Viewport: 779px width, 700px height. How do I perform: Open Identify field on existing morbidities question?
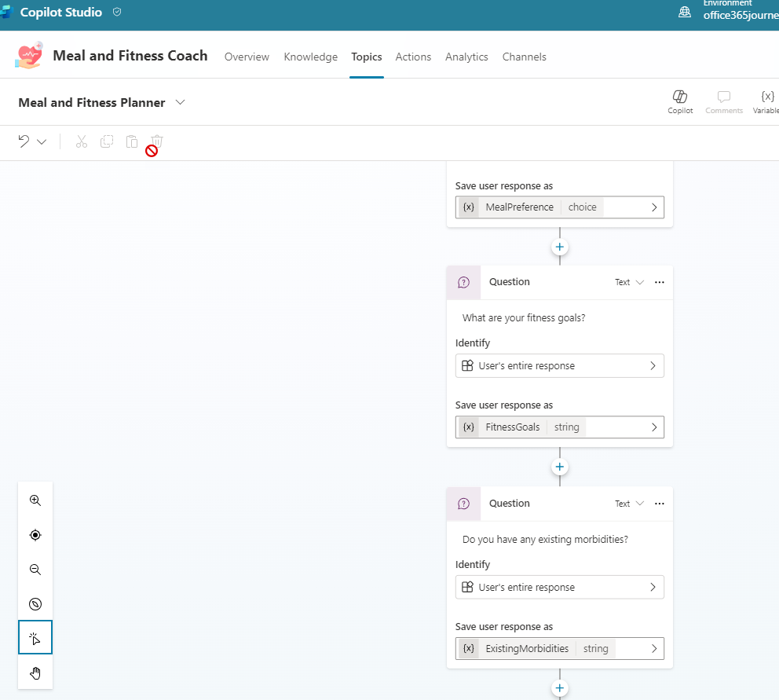pos(560,587)
